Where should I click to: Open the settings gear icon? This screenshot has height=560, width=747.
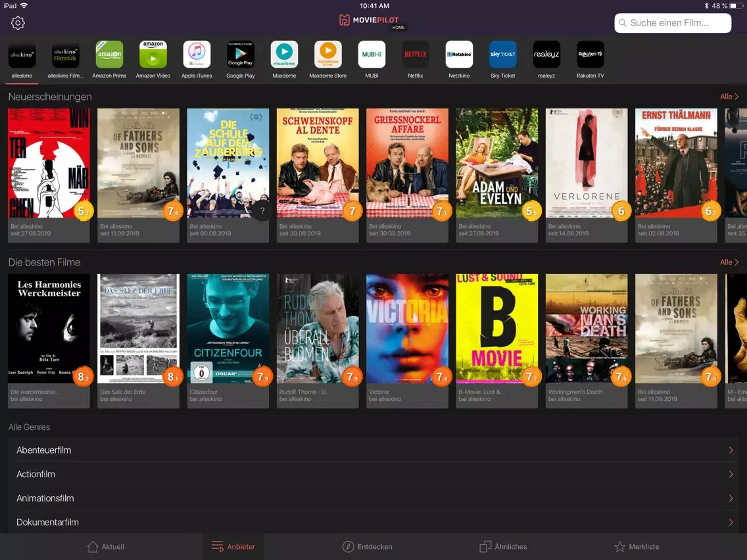tap(18, 23)
